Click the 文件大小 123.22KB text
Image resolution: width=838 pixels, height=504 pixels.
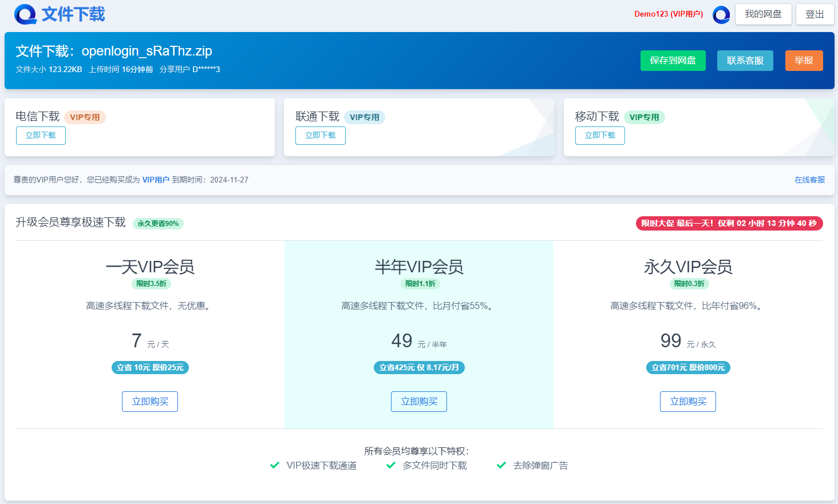49,69
